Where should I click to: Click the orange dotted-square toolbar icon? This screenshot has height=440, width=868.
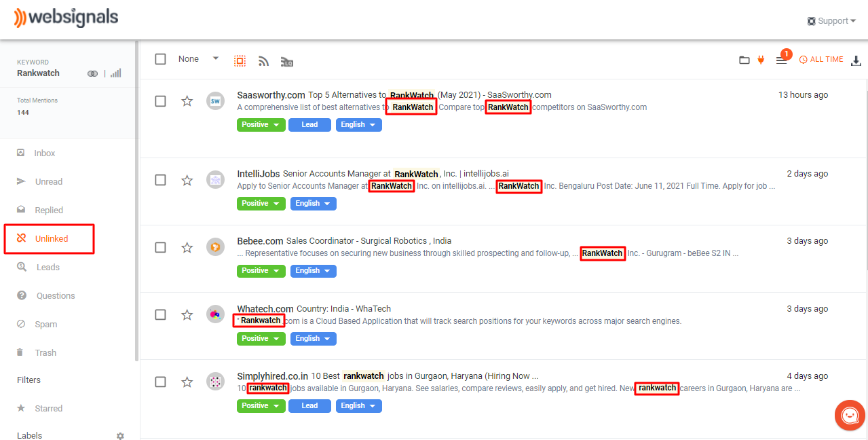tap(240, 61)
